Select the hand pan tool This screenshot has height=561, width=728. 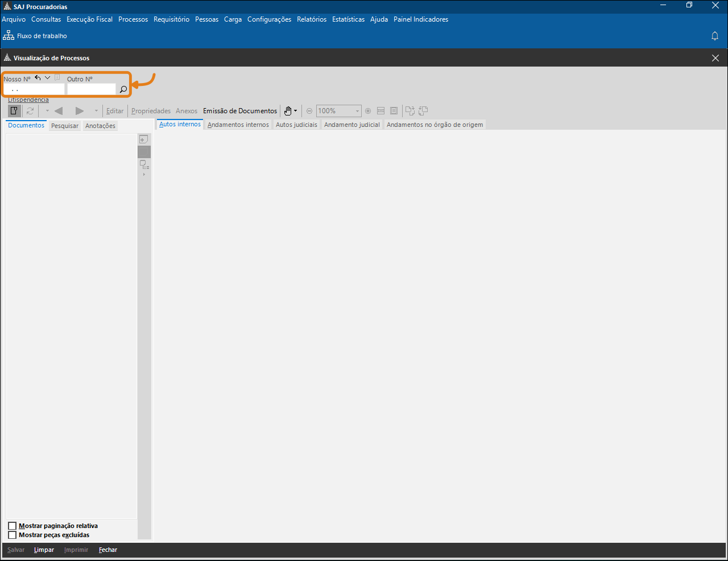coord(288,111)
